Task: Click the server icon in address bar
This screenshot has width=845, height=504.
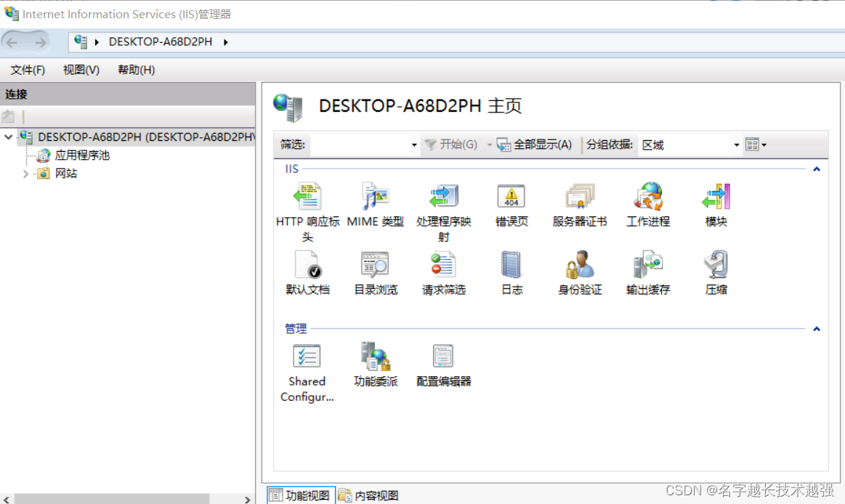Action: point(81,41)
